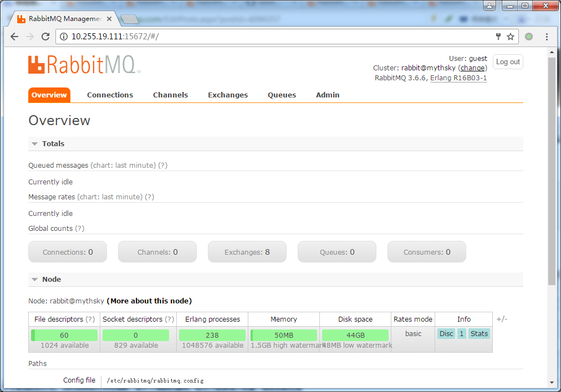This screenshot has width=561, height=392.
Task: Click the vertical scrollbar thumb
Action: [552, 171]
